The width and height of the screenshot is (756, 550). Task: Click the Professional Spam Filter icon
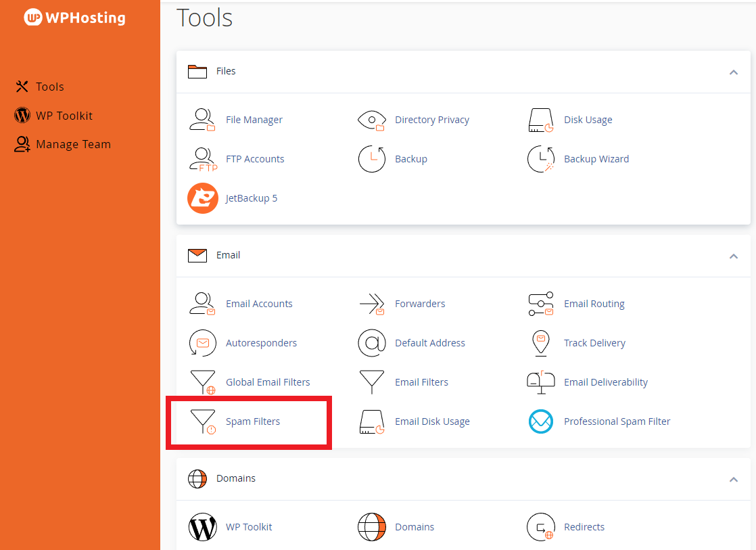click(x=540, y=421)
